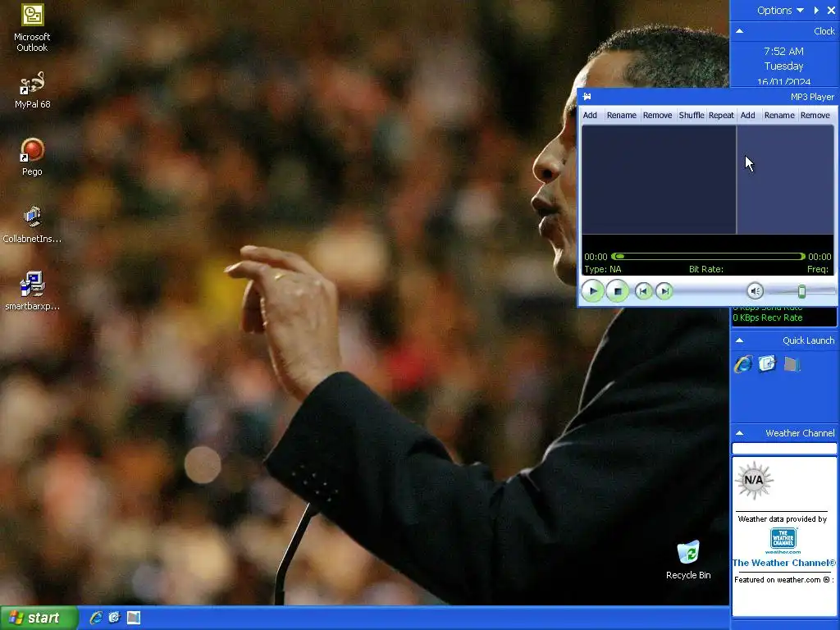The image size is (840, 630).
Task: Open The Weather Channel® link
Action: coord(783,563)
